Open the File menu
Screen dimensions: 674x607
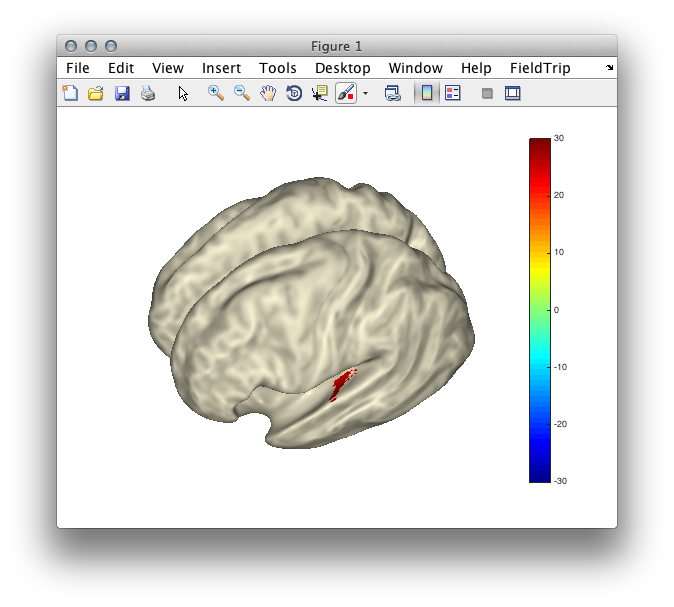coord(78,68)
